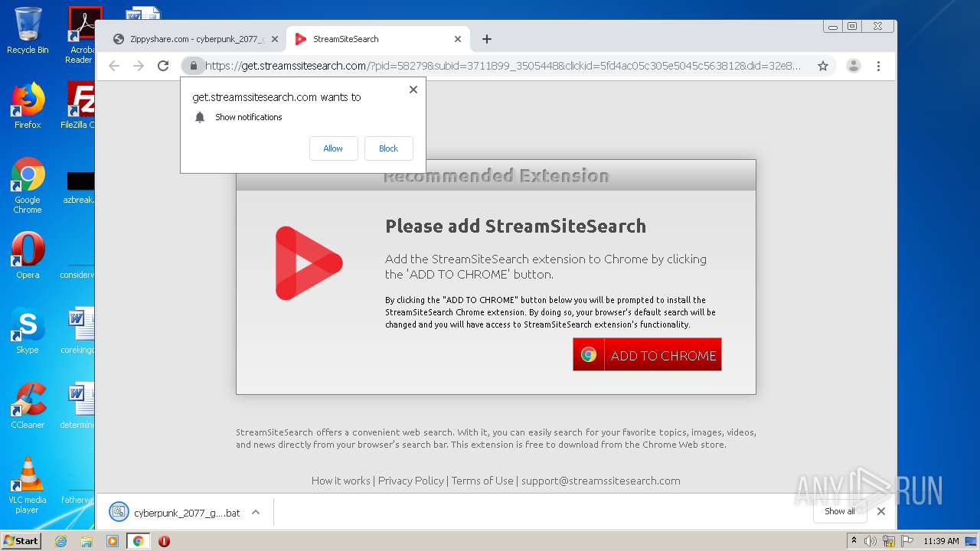The image size is (980, 551).
Task: Select the CCleaner desktop shortcut
Action: pyautogui.click(x=28, y=406)
